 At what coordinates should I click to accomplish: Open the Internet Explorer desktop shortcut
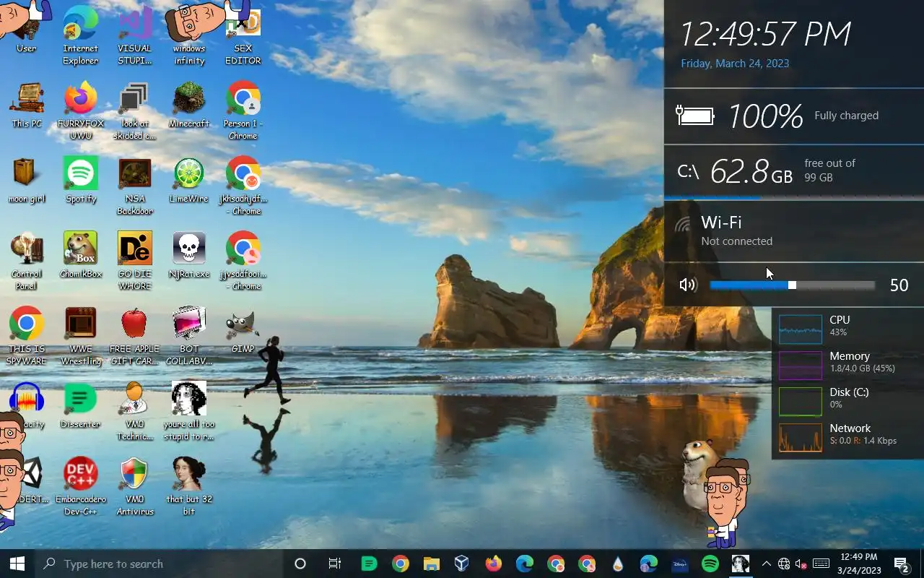pyautogui.click(x=81, y=35)
